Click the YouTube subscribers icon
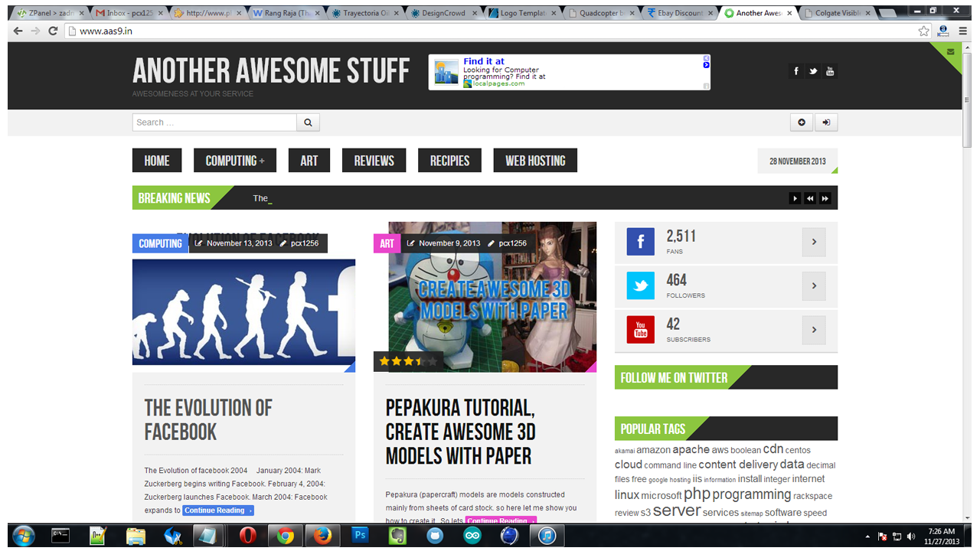The width and height of the screenshot is (980, 551). coord(641,330)
